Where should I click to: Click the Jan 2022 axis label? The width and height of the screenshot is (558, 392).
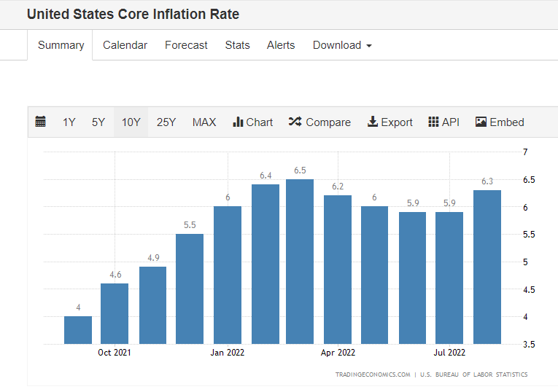click(x=228, y=353)
